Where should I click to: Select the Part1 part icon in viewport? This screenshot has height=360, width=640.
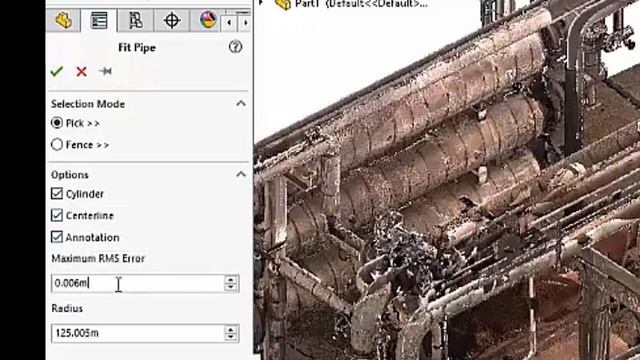coord(283,4)
